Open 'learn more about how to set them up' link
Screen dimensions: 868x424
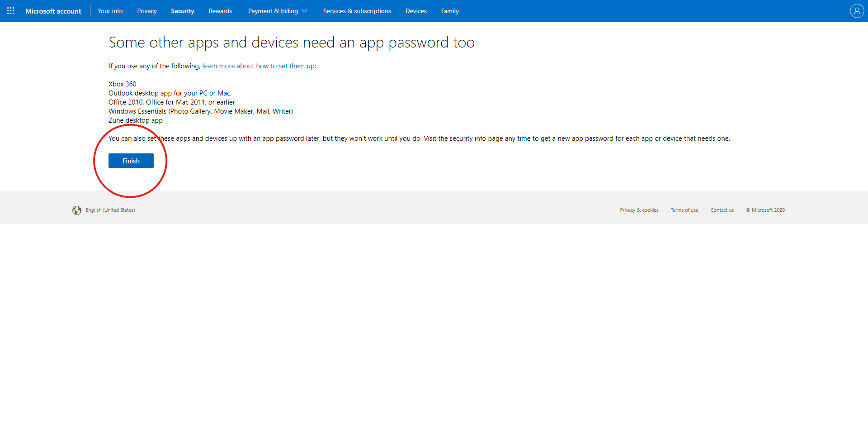point(259,66)
